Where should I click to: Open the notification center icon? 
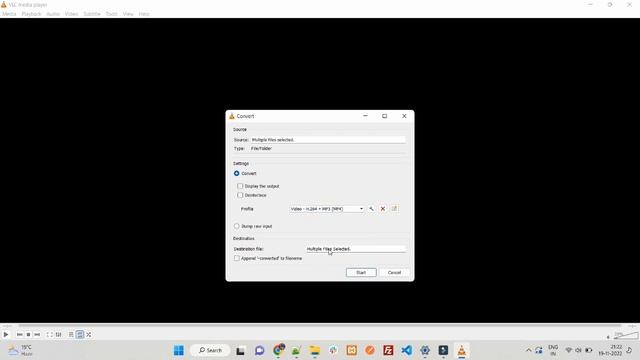[x=629, y=351]
